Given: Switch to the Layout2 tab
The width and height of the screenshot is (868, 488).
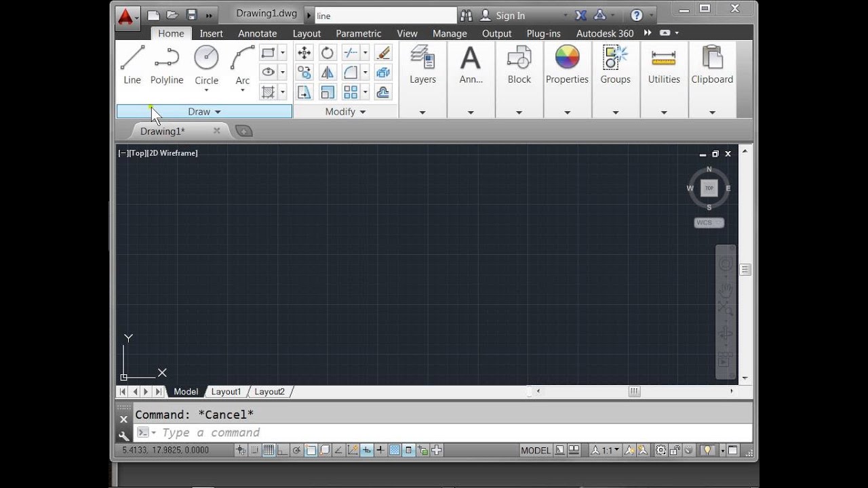Looking at the screenshot, I should point(269,392).
